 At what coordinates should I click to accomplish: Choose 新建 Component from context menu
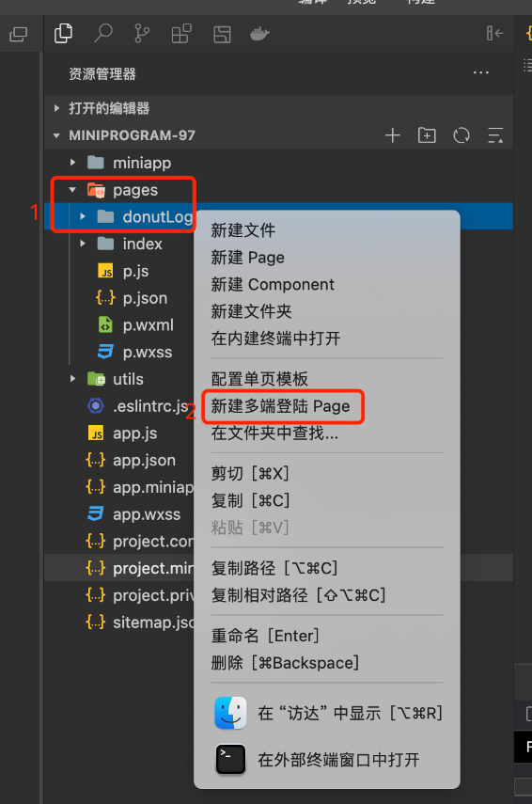click(x=273, y=284)
